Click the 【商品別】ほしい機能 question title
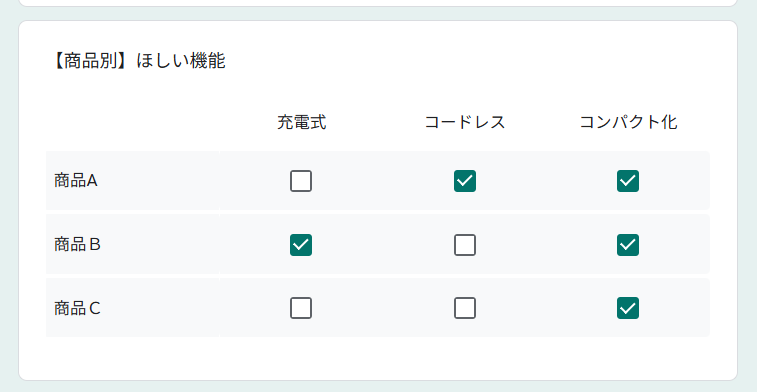Image resolution: width=757 pixels, height=392 pixels. click(136, 61)
